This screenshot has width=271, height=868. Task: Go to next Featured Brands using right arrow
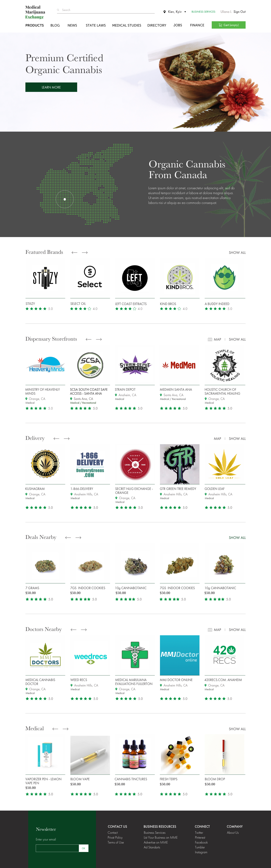coord(85,252)
